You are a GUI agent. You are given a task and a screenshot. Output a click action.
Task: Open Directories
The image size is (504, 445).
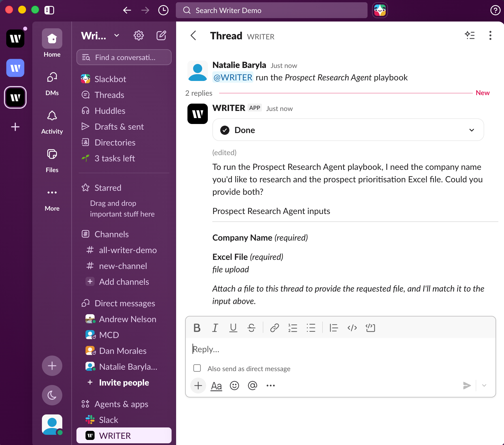(124, 142)
